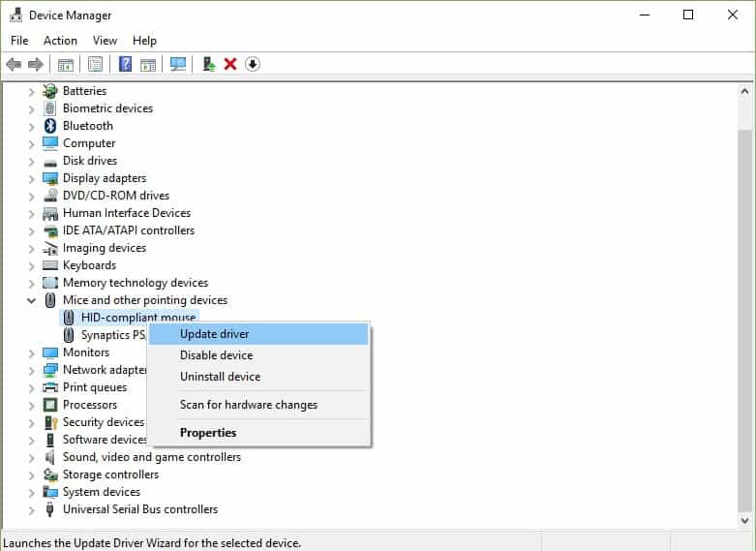Click the down-arrow disable device toolbar icon
Screen dimensions: 756x551
tap(253, 64)
